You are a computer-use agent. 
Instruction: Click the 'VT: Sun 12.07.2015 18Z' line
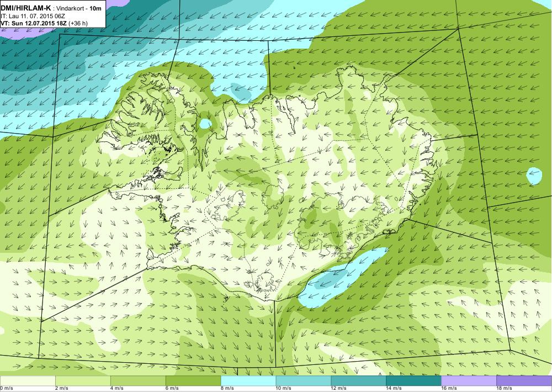44,23
